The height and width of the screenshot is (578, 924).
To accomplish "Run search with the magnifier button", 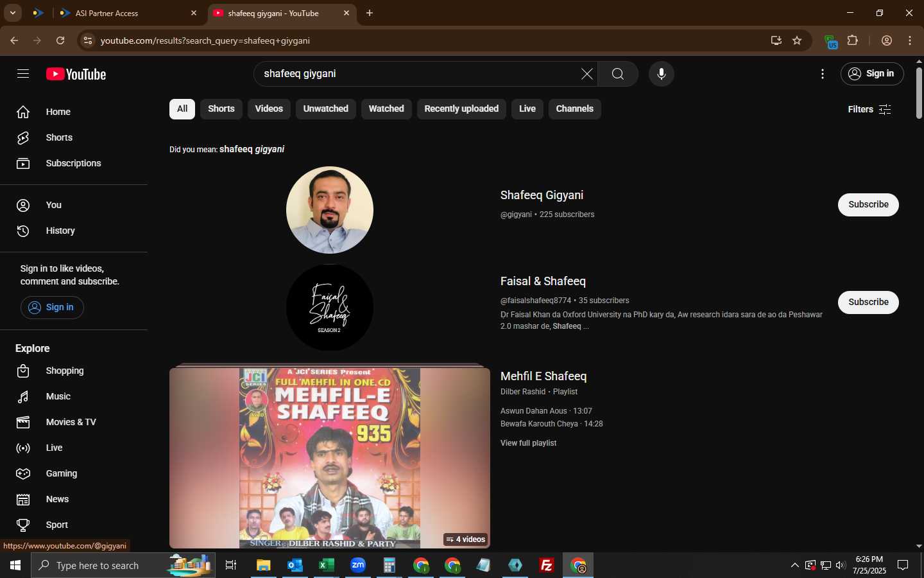I will pos(617,74).
